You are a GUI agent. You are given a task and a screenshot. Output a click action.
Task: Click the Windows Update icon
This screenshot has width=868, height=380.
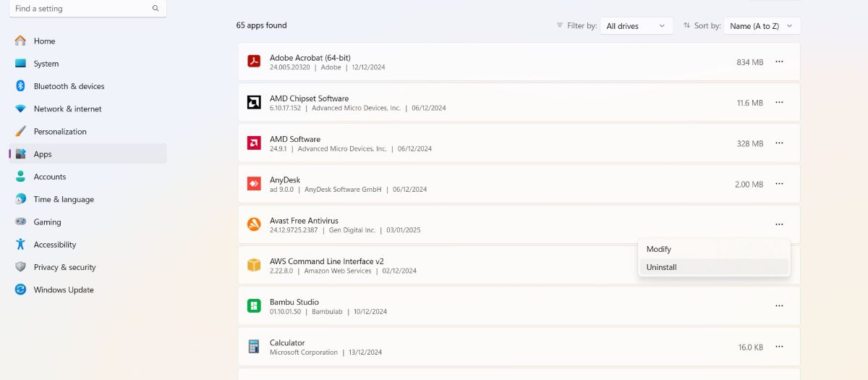pos(20,290)
